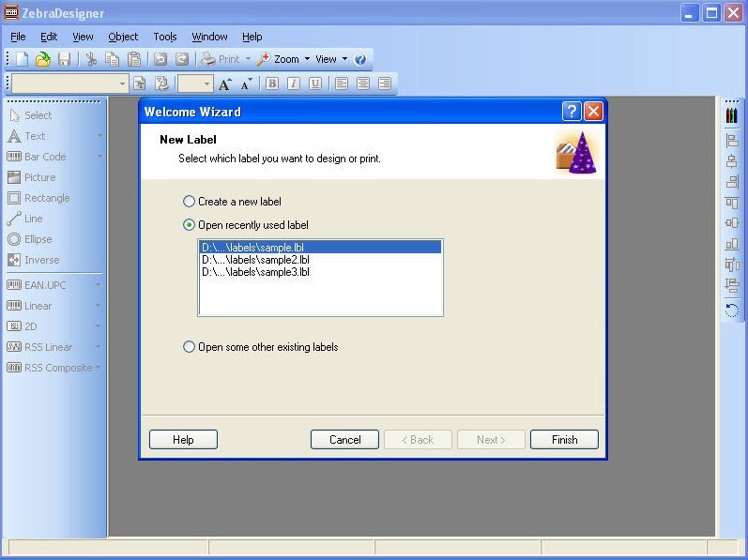The image size is (748, 560).
Task: Click the Paste clipboard icon
Action: pos(134,59)
